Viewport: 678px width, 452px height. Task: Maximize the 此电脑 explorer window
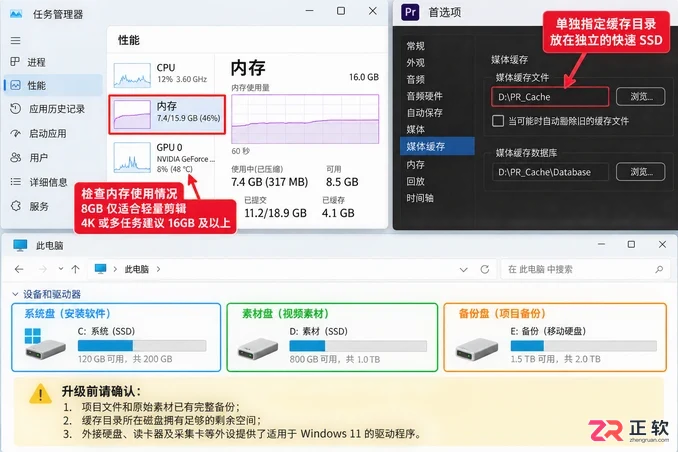pyautogui.click(x=631, y=244)
